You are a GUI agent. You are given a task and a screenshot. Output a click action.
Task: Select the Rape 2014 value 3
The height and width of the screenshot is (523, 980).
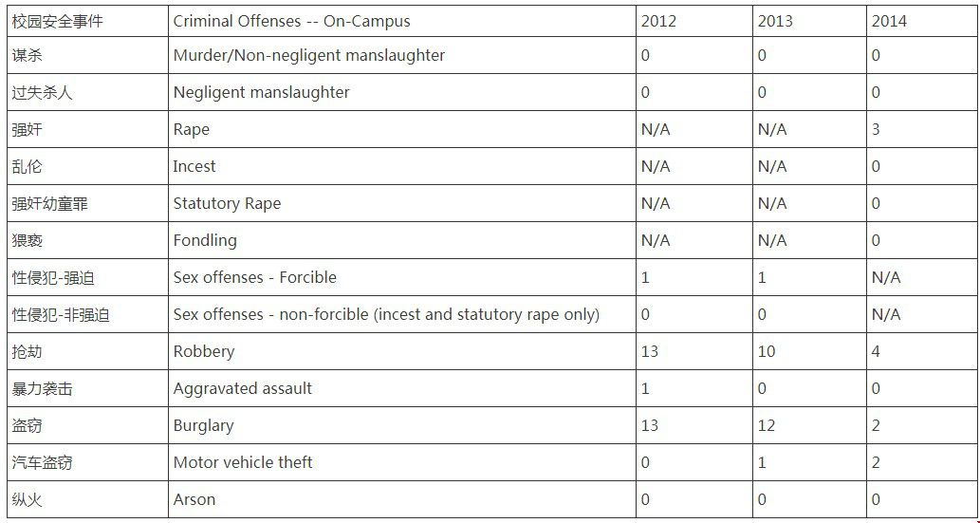tap(877, 129)
